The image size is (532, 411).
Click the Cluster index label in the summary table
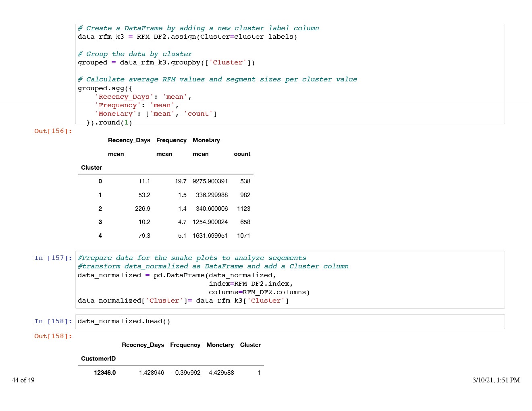91,168
